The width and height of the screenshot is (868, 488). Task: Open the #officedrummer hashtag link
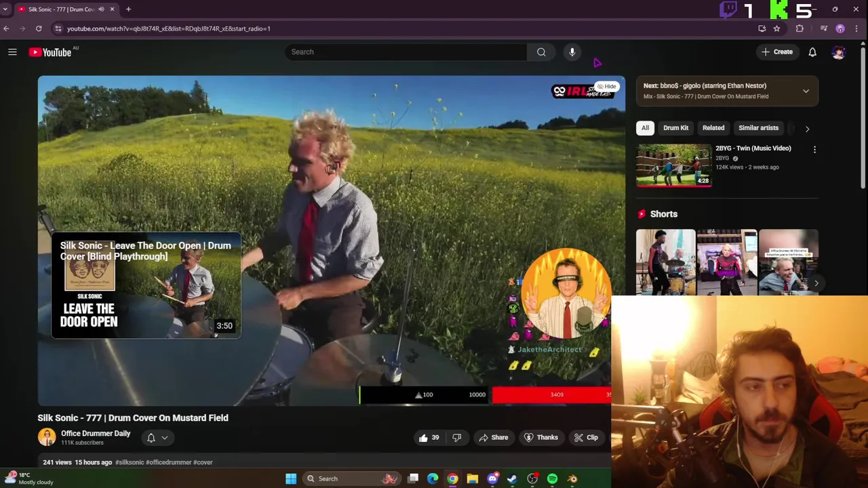coord(169,462)
